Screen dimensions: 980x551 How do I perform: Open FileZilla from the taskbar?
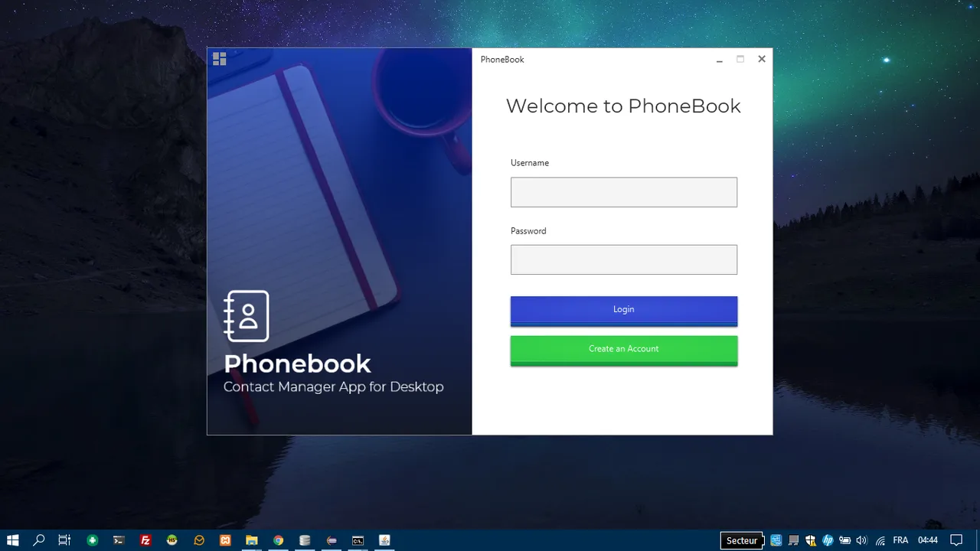point(145,540)
